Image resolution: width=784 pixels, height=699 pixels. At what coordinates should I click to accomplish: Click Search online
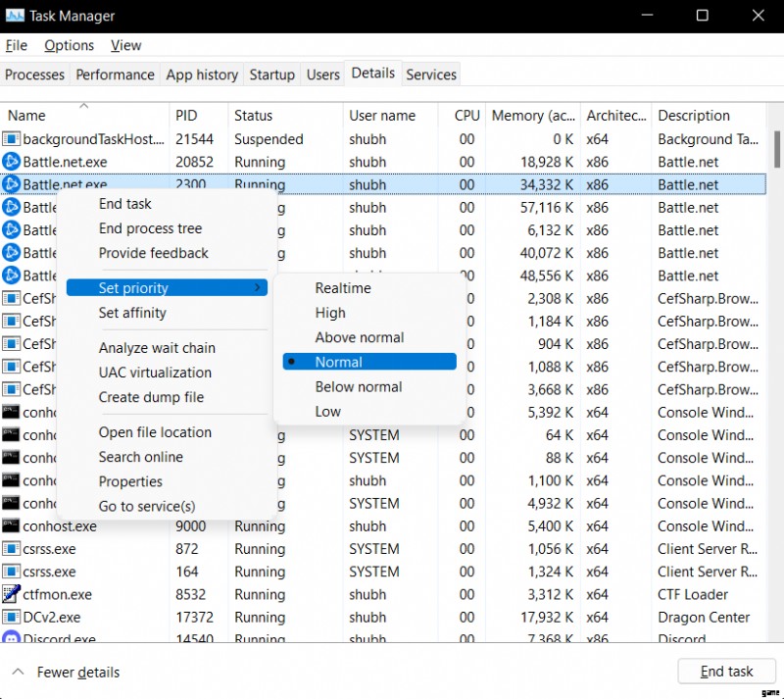167,457
